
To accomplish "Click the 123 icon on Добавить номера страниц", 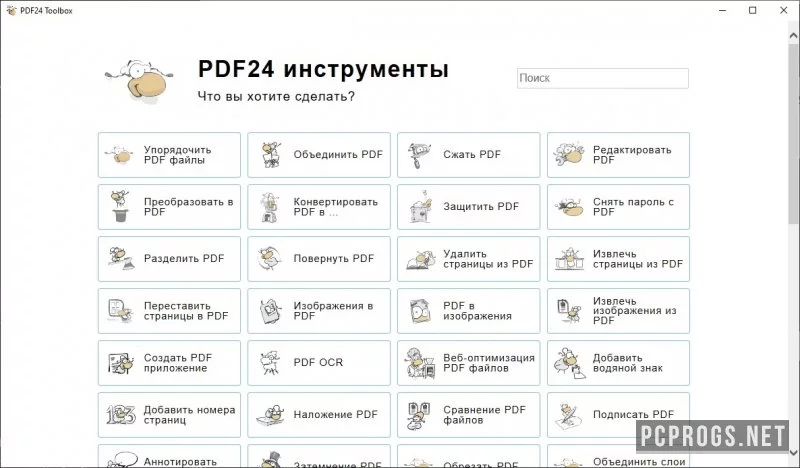I will coord(121,414).
